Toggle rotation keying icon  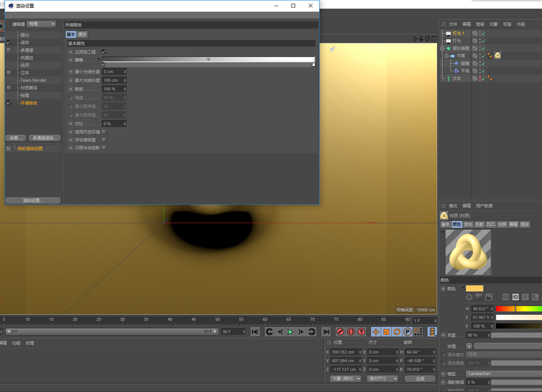click(397, 332)
